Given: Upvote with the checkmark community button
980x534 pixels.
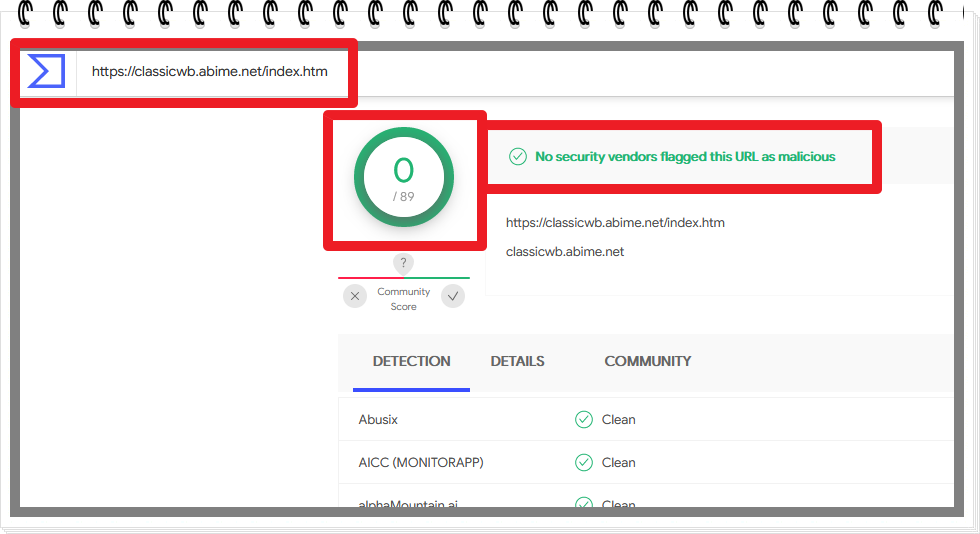Looking at the screenshot, I should pyautogui.click(x=453, y=296).
